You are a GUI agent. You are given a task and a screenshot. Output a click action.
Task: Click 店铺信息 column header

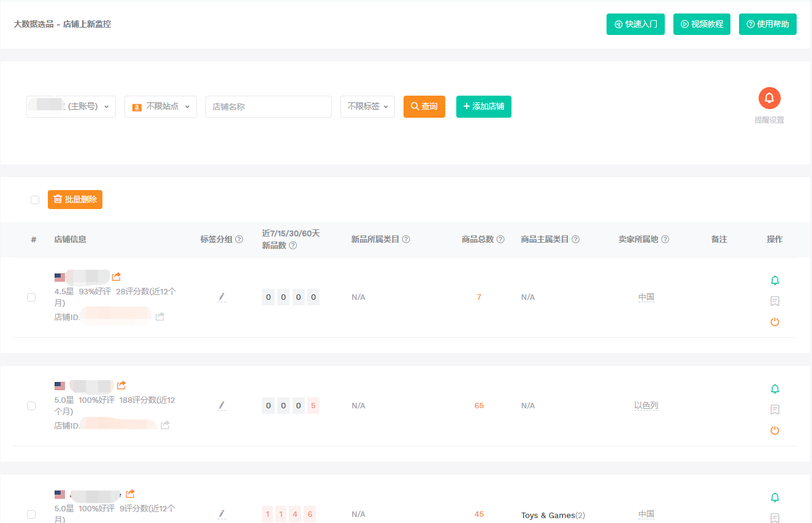click(70, 240)
